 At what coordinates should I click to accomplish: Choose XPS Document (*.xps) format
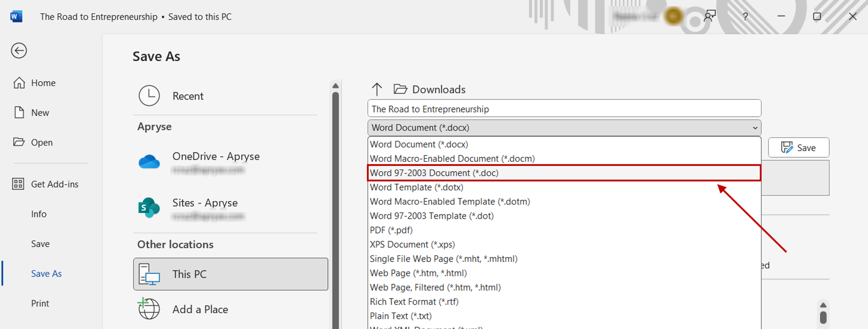click(x=564, y=244)
